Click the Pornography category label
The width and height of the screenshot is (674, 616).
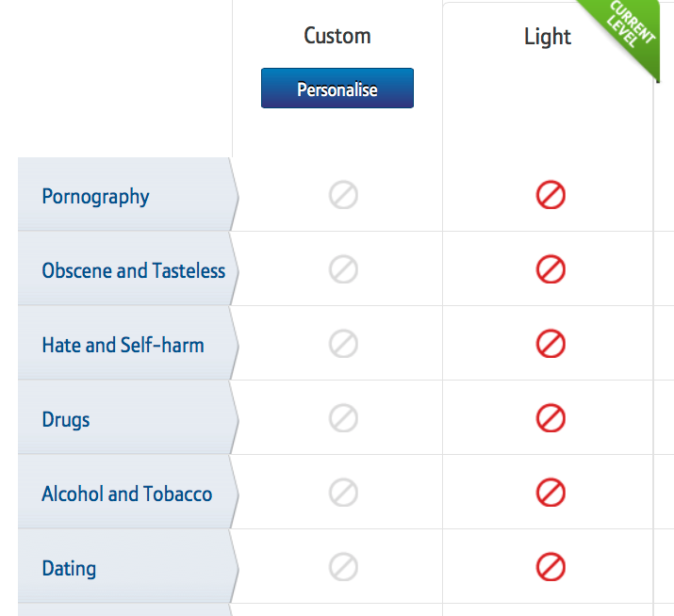[95, 197]
